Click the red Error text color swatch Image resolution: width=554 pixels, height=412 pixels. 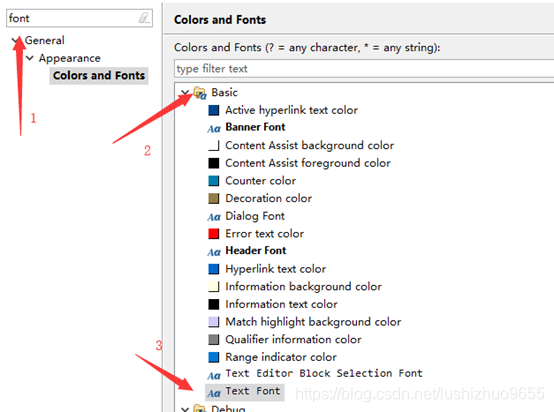[213, 234]
